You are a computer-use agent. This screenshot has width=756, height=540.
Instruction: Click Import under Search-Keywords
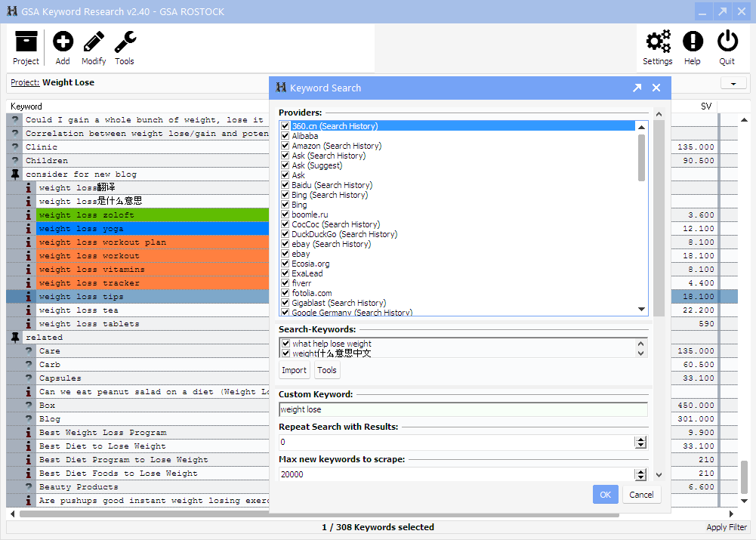click(294, 370)
